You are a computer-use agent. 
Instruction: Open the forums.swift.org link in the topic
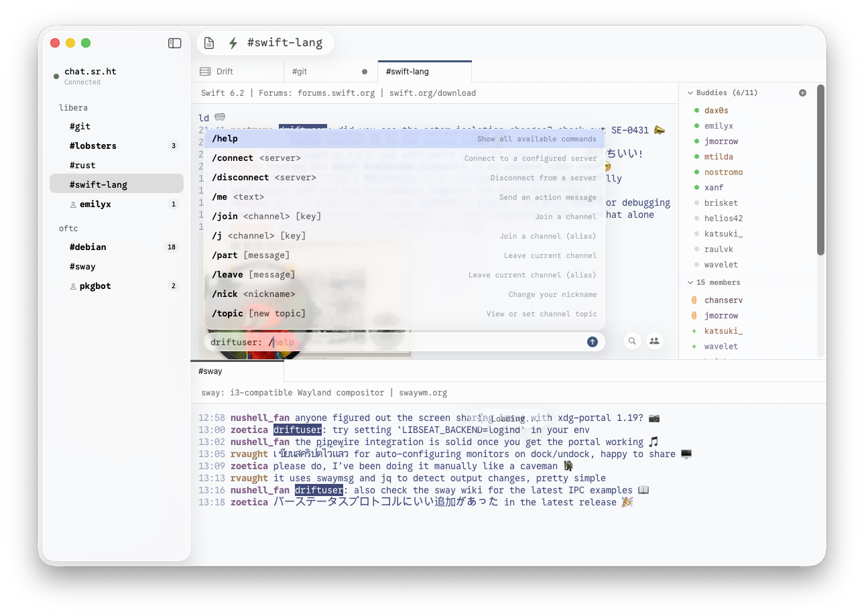(x=336, y=93)
